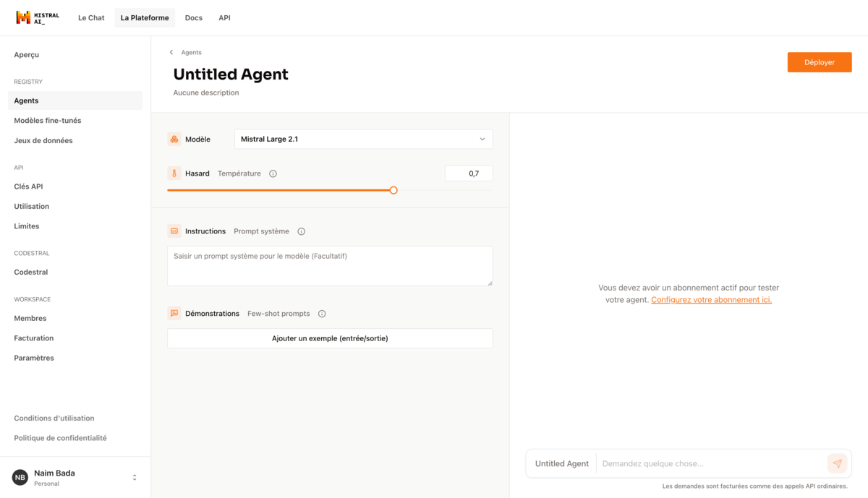Click the Déployer button
Image resolution: width=868 pixels, height=498 pixels.
820,62
